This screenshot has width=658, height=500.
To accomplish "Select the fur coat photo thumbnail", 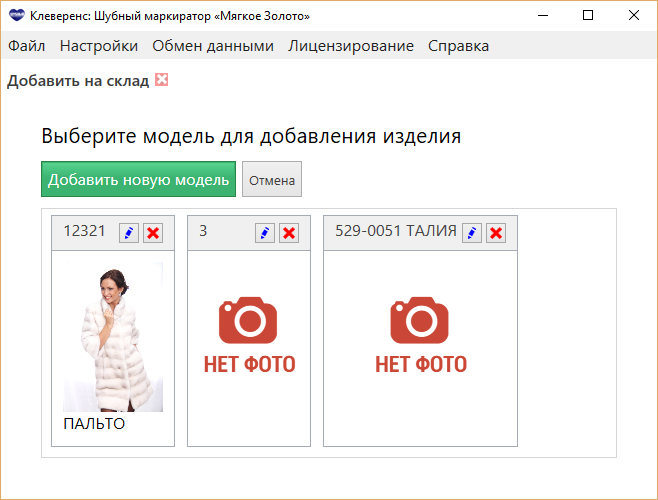I will point(113,337).
